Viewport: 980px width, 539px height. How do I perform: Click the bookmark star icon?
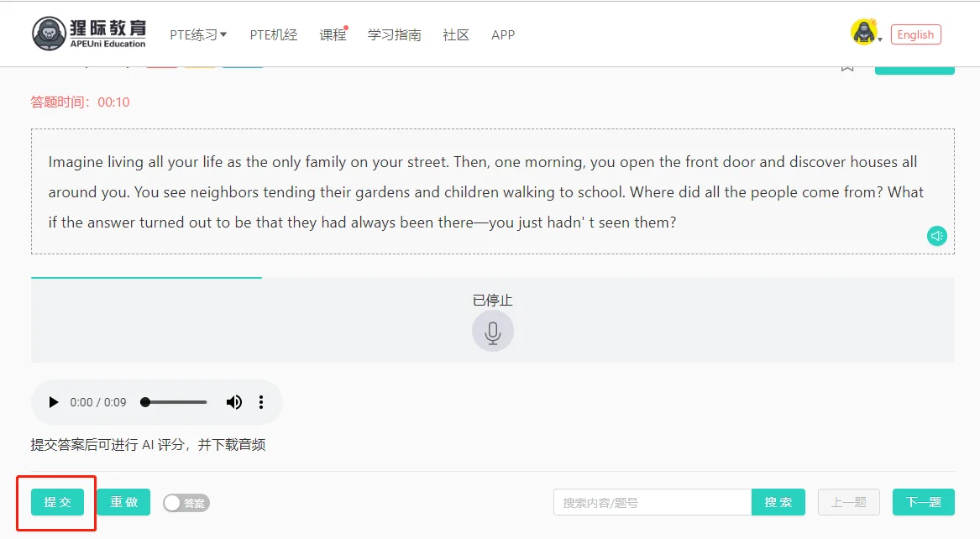pyautogui.click(x=847, y=65)
